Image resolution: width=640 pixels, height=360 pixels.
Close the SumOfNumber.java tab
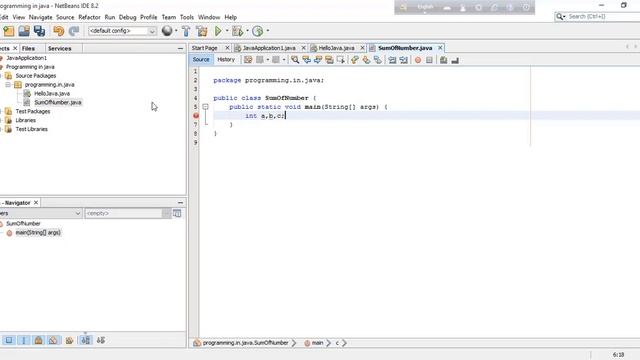[x=440, y=48]
